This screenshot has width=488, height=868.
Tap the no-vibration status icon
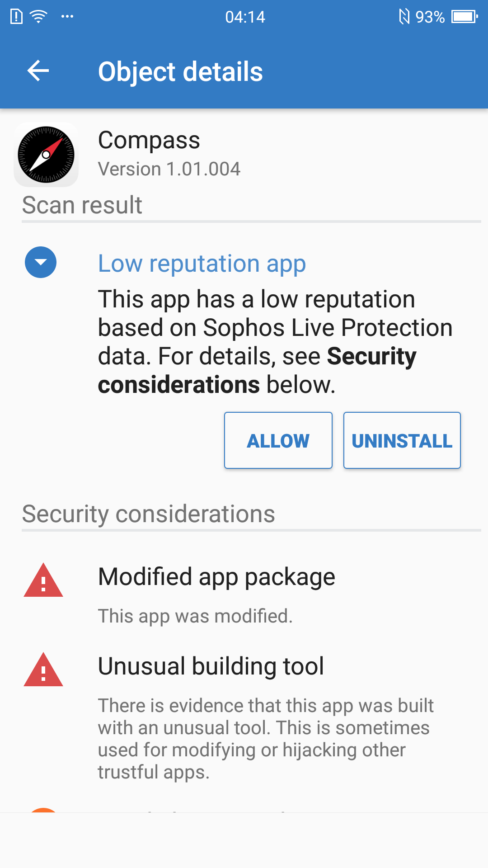pyautogui.click(x=404, y=17)
